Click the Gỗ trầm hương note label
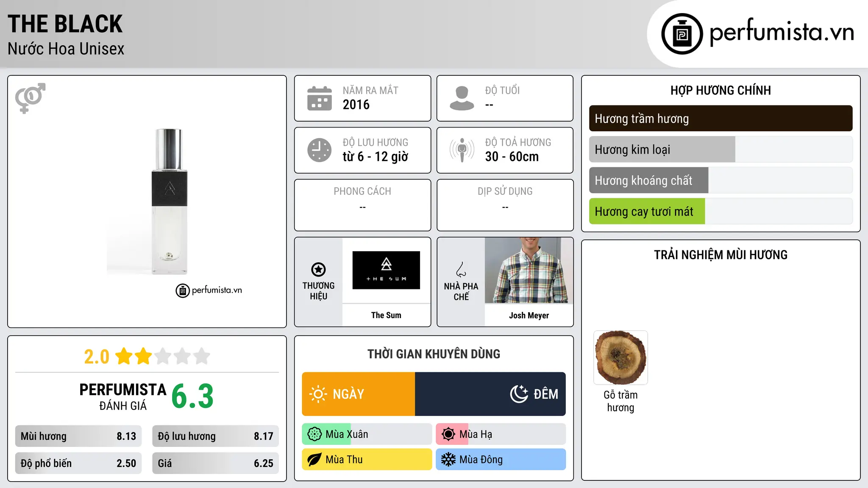868x488 pixels. coord(620,401)
